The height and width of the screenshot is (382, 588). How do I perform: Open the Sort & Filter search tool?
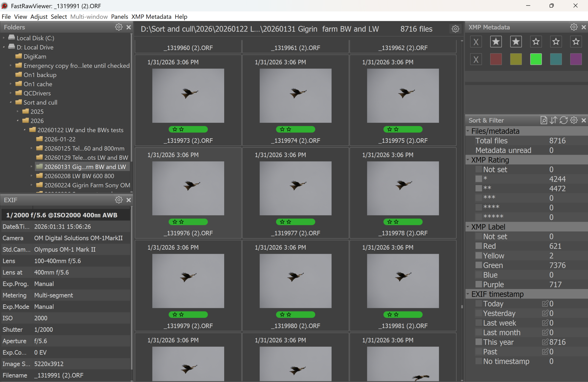pos(544,120)
